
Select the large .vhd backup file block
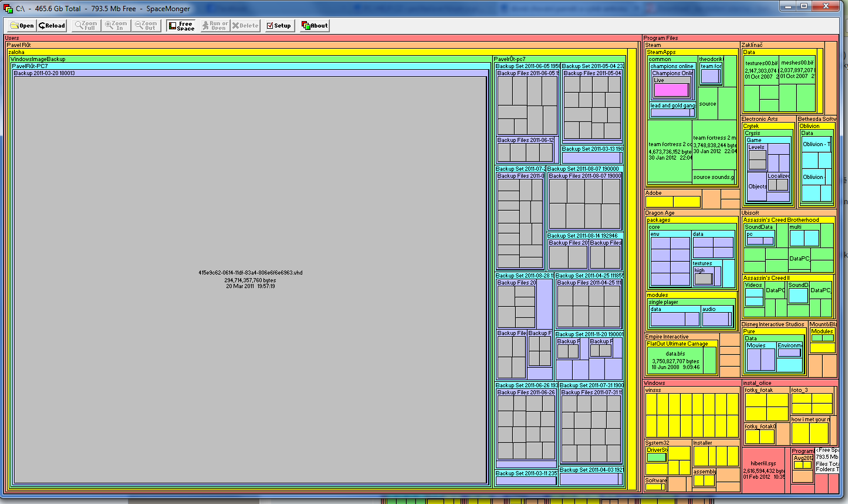250,279
